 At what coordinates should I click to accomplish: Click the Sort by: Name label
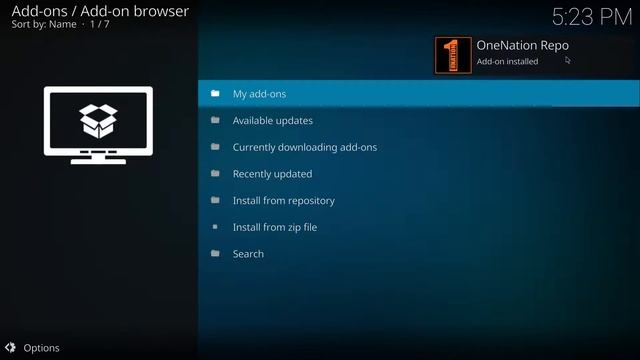44,24
